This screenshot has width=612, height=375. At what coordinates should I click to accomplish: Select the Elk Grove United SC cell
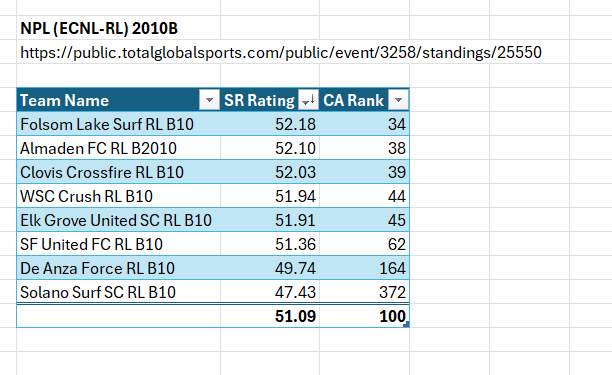point(119,220)
